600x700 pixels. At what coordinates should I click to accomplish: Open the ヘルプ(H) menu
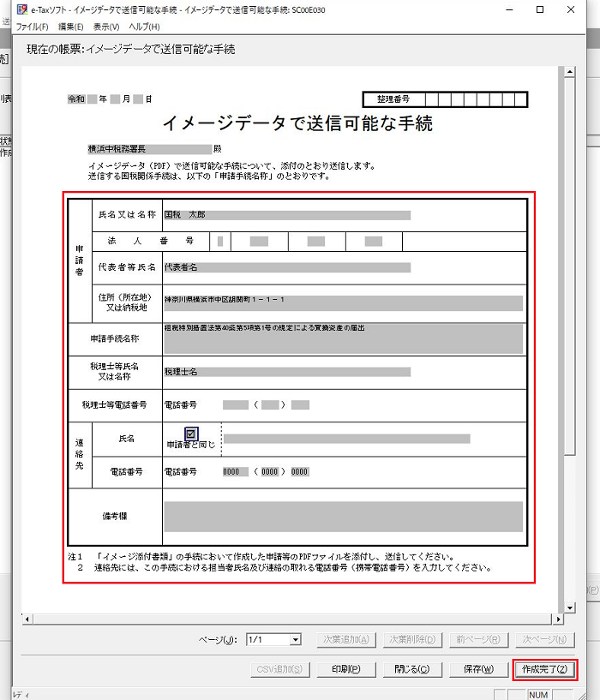(144, 27)
